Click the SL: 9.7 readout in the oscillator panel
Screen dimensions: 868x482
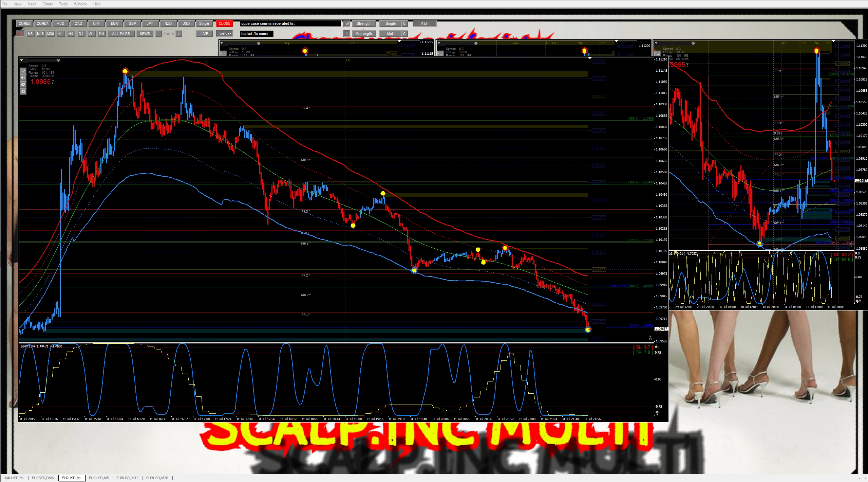(x=642, y=347)
